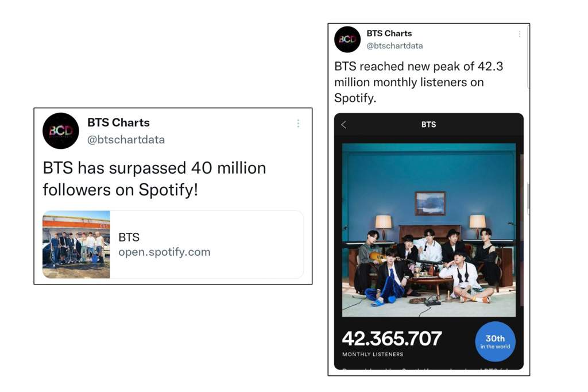
Task: Click the BTS title in link card
Action: click(129, 237)
